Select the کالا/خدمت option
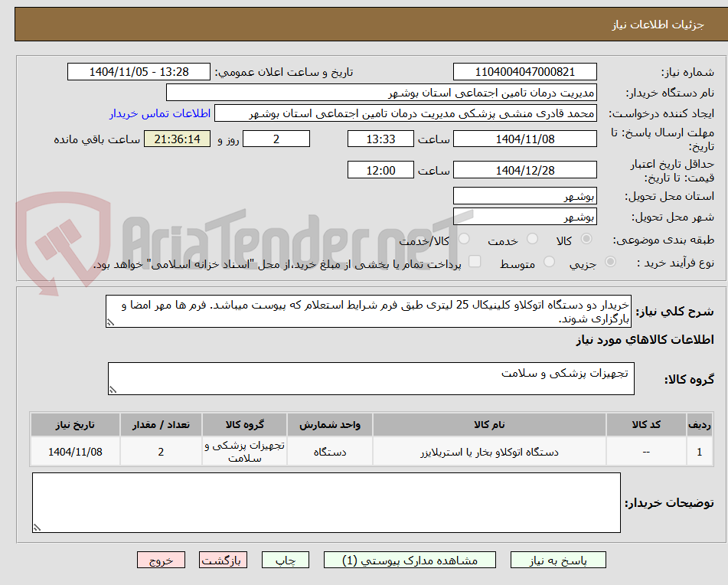This screenshot has height=585, width=728. click(x=463, y=240)
